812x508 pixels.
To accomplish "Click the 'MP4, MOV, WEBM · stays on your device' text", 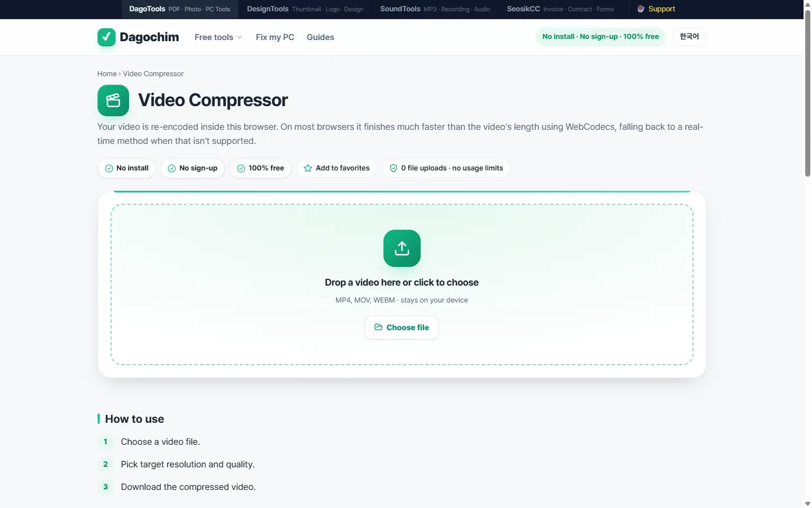I will click(x=401, y=300).
